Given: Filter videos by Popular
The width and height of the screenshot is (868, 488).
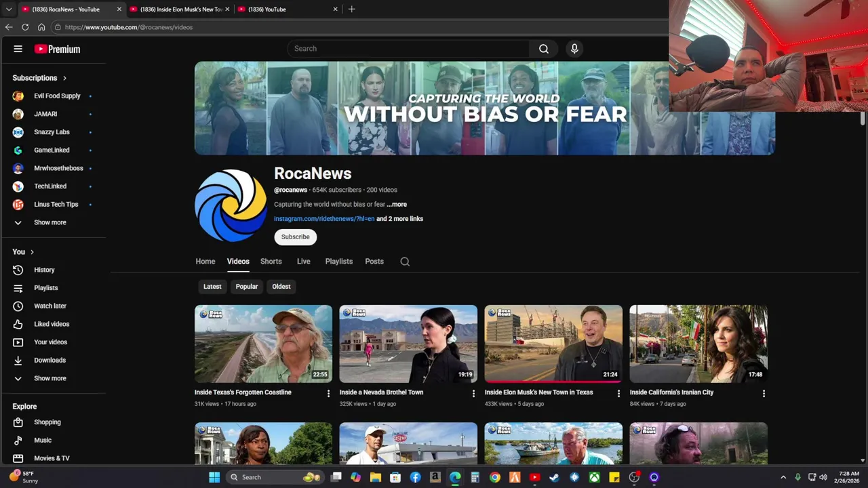Looking at the screenshot, I should [247, 287].
